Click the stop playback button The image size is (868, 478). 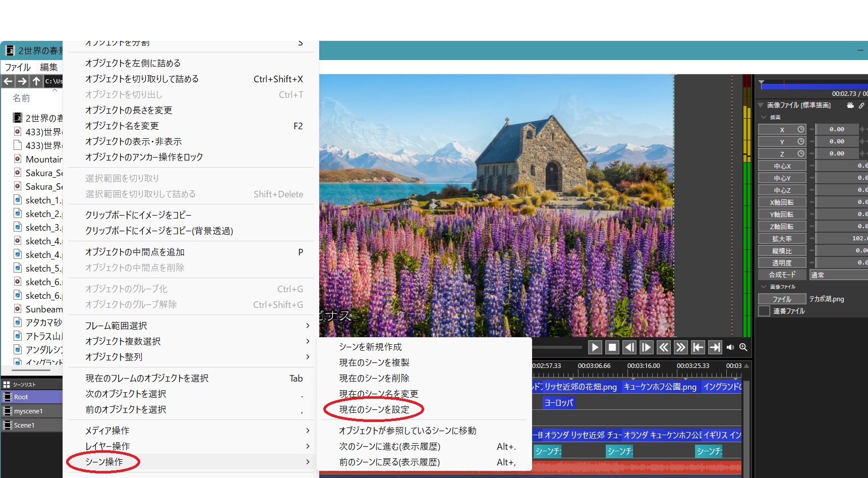click(x=612, y=347)
